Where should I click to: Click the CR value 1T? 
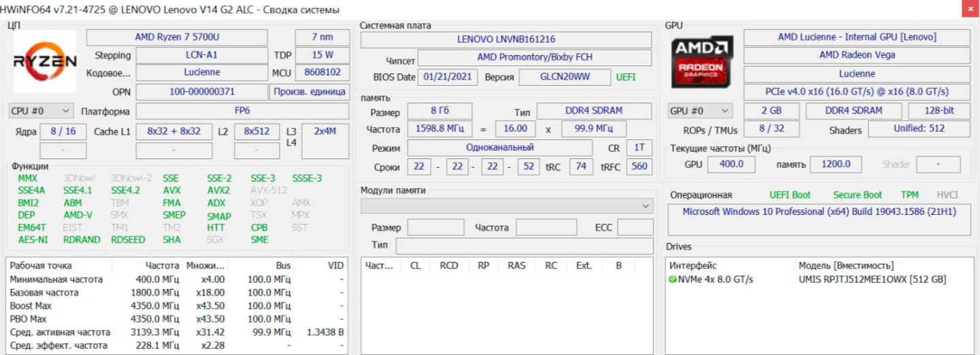tap(639, 148)
